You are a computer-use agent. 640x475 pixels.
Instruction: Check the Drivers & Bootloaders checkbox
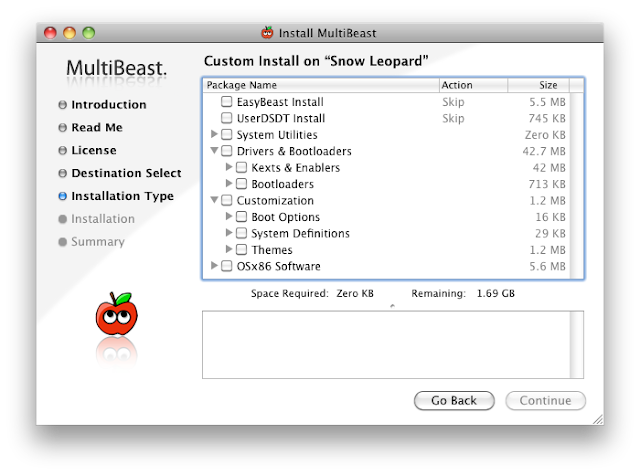pyautogui.click(x=227, y=151)
